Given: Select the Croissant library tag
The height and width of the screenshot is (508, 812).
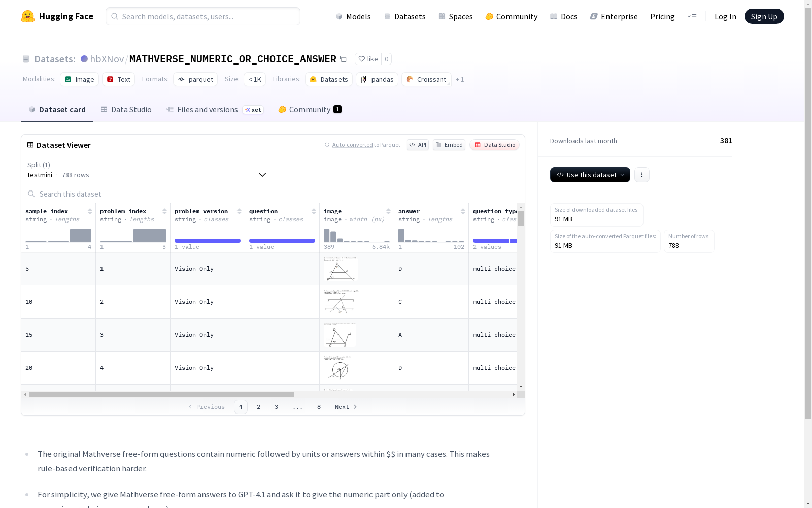Looking at the screenshot, I should (x=426, y=79).
